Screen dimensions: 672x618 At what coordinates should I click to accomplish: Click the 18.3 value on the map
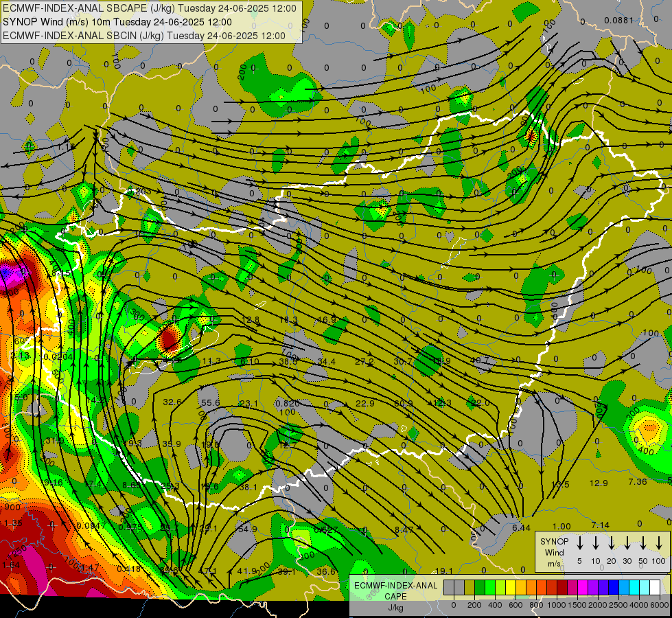288,320
